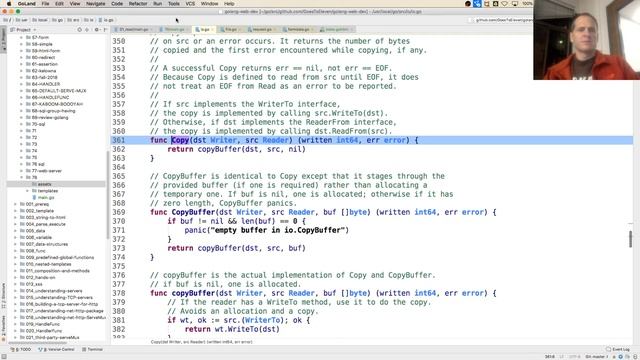
Task: Click the presenter webcam thumbnail
Action: (x=587, y=40)
